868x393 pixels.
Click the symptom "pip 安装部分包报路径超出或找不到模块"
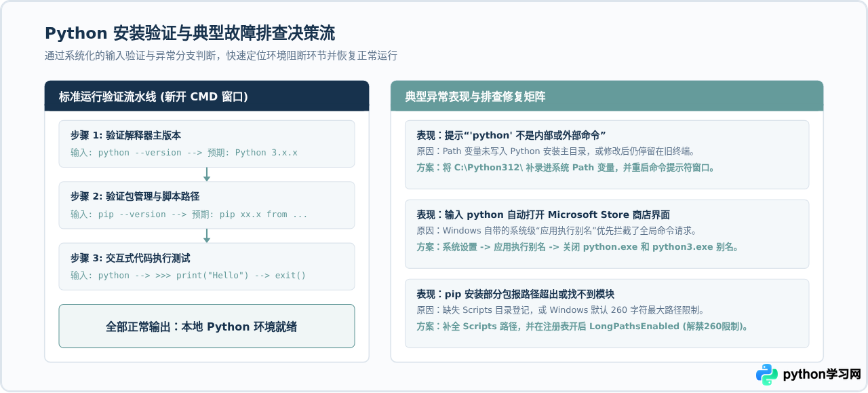pos(515,294)
